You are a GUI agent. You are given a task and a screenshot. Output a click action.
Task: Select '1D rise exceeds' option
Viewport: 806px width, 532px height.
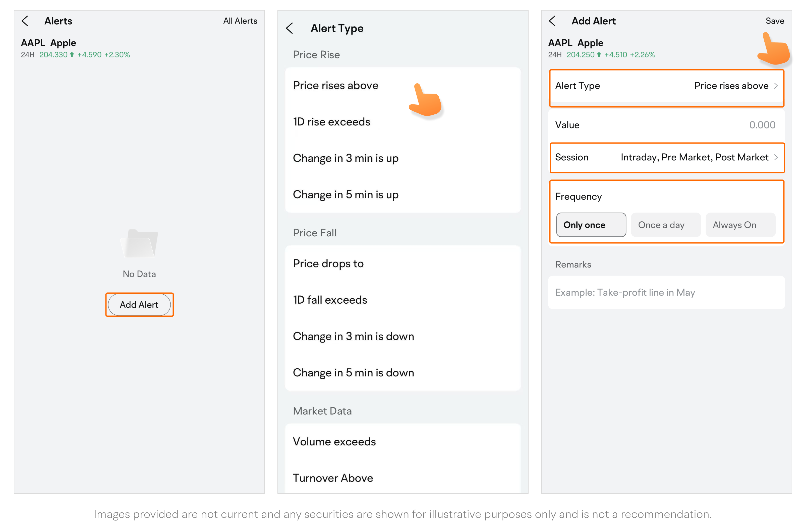point(331,122)
